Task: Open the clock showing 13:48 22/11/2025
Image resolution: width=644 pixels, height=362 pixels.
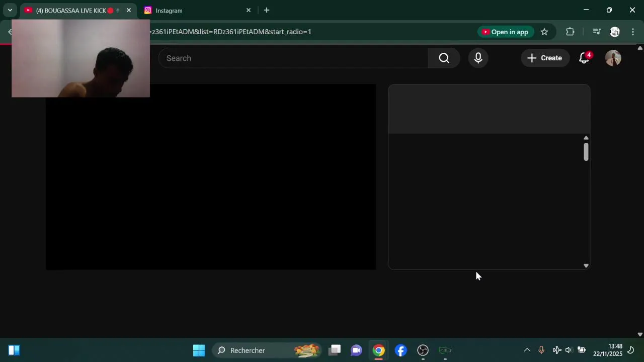Action: 608,350
